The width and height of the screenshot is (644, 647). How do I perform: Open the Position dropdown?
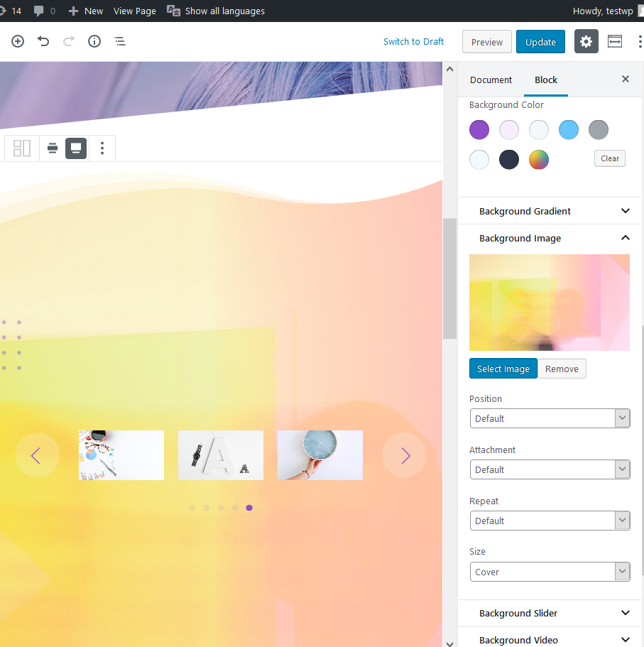pos(550,418)
